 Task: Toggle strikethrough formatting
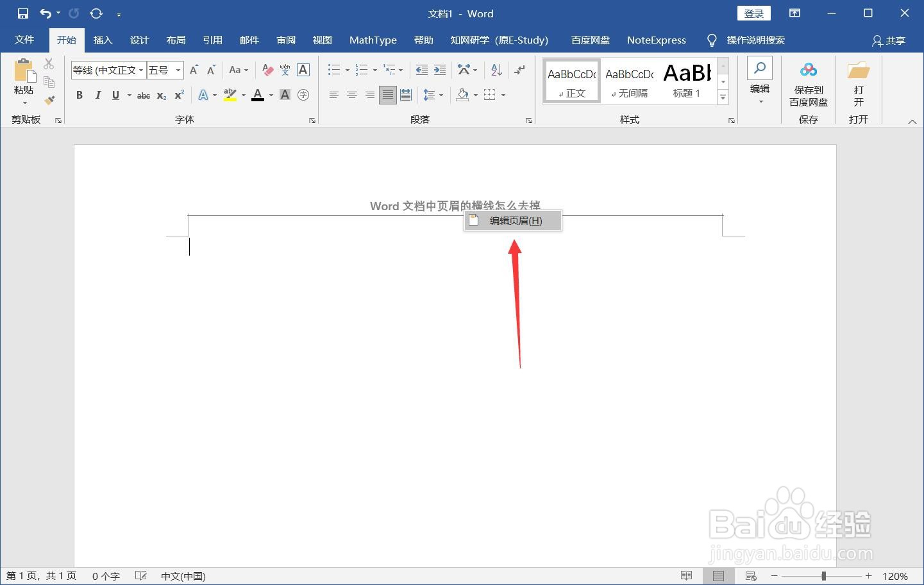click(x=144, y=95)
